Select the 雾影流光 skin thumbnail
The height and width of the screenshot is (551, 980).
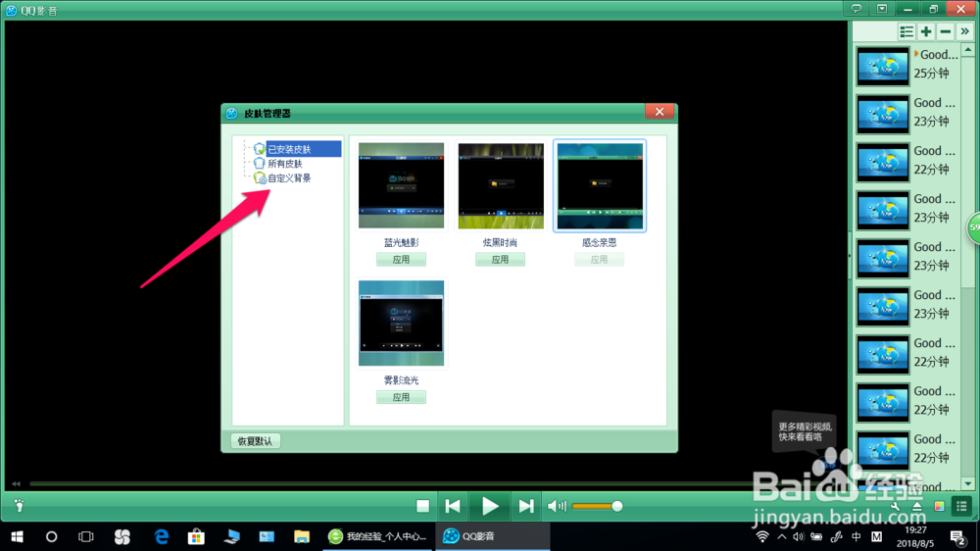click(401, 323)
